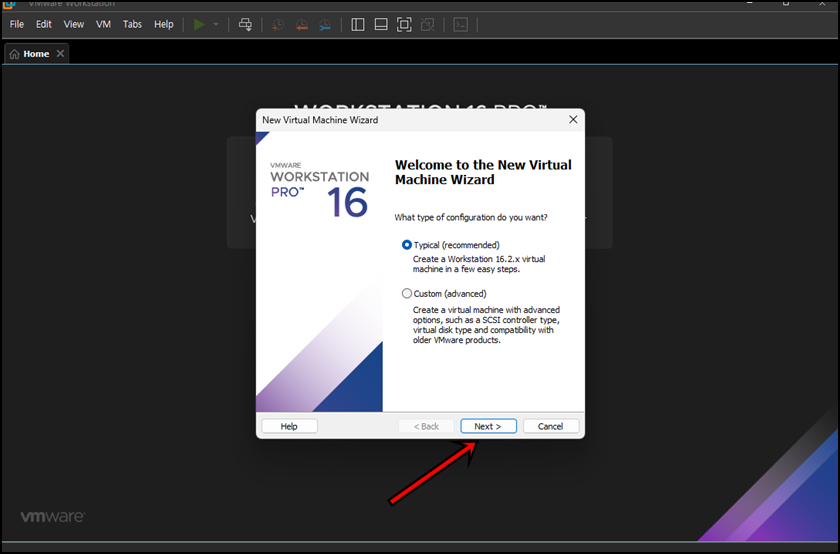Image resolution: width=840 pixels, height=554 pixels.
Task: Click the VMware Workstation app icon in title bar
Action: [9, 4]
